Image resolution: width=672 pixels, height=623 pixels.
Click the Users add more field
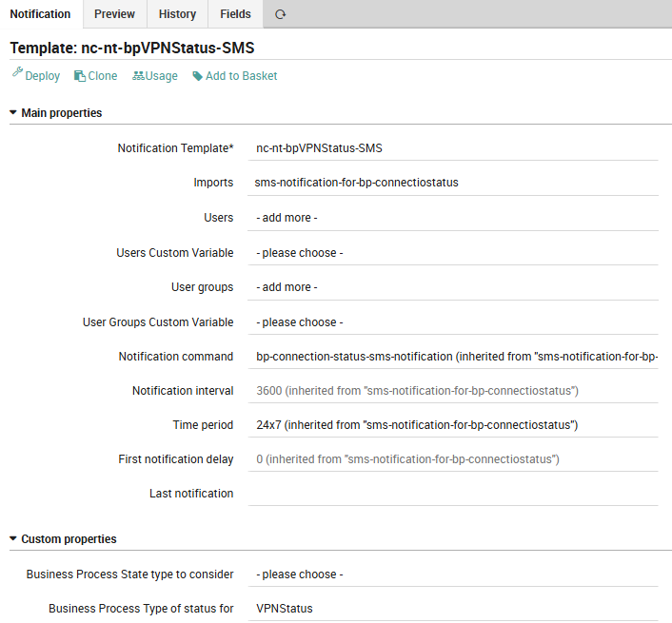(x=454, y=218)
